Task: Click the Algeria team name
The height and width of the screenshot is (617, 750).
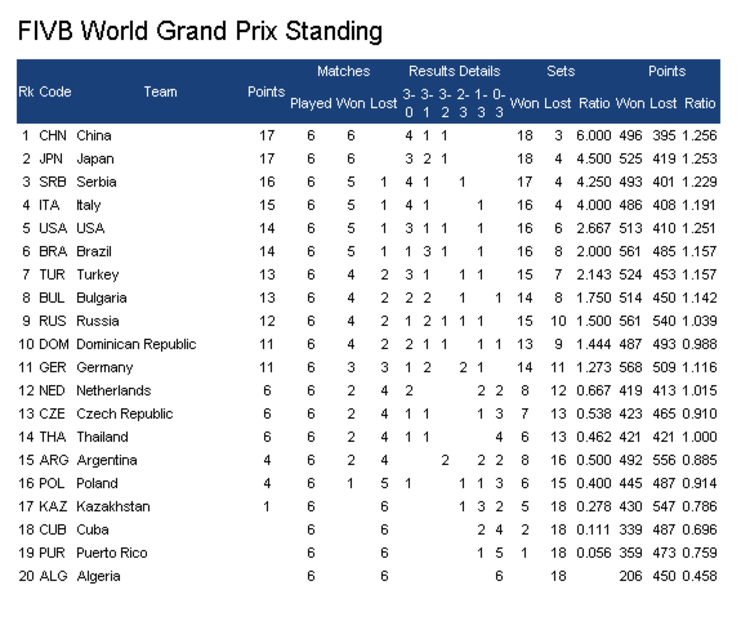Action: [x=98, y=576]
